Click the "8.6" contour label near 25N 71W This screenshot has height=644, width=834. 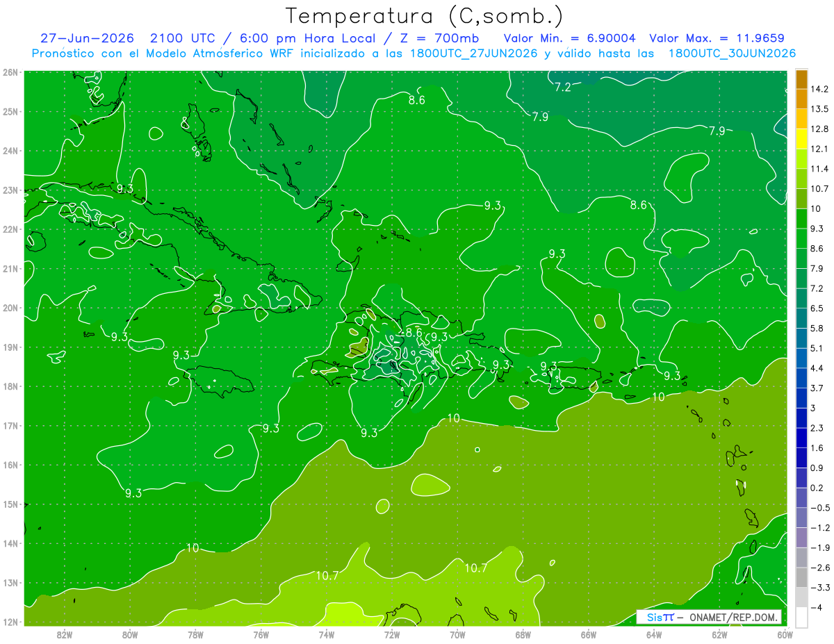click(416, 100)
